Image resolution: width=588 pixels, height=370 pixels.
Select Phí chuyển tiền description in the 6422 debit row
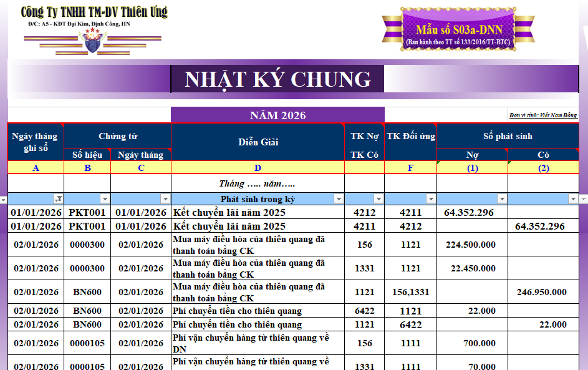coord(258,311)
